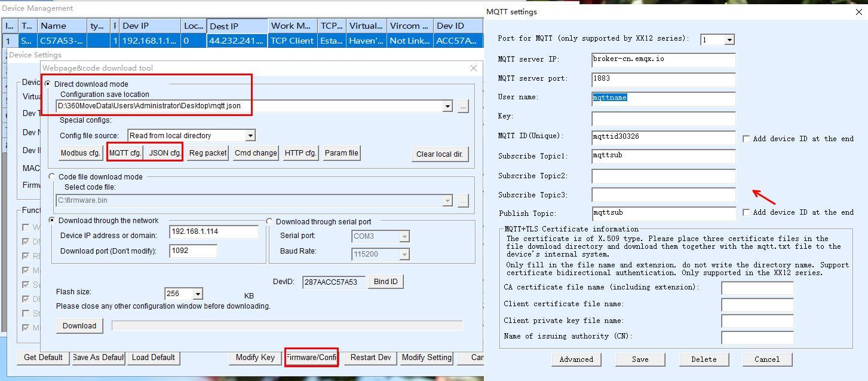868x381 pixels.
Task: Expand the code file path dropdown
Action: (x=447, y=200)
